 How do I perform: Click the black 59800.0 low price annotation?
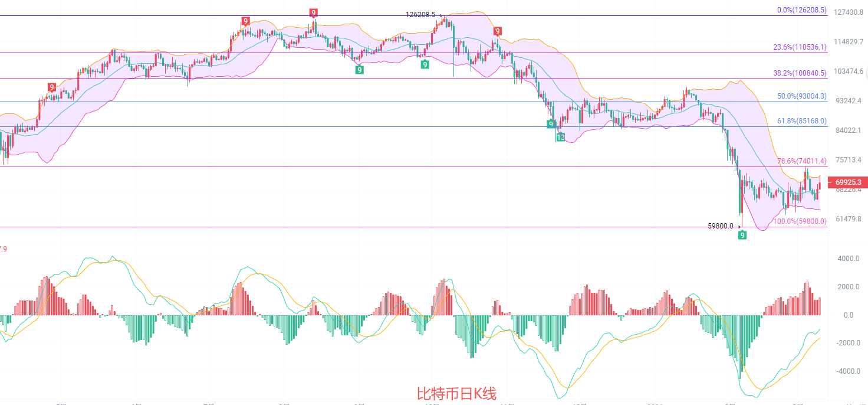coord(720,226)
